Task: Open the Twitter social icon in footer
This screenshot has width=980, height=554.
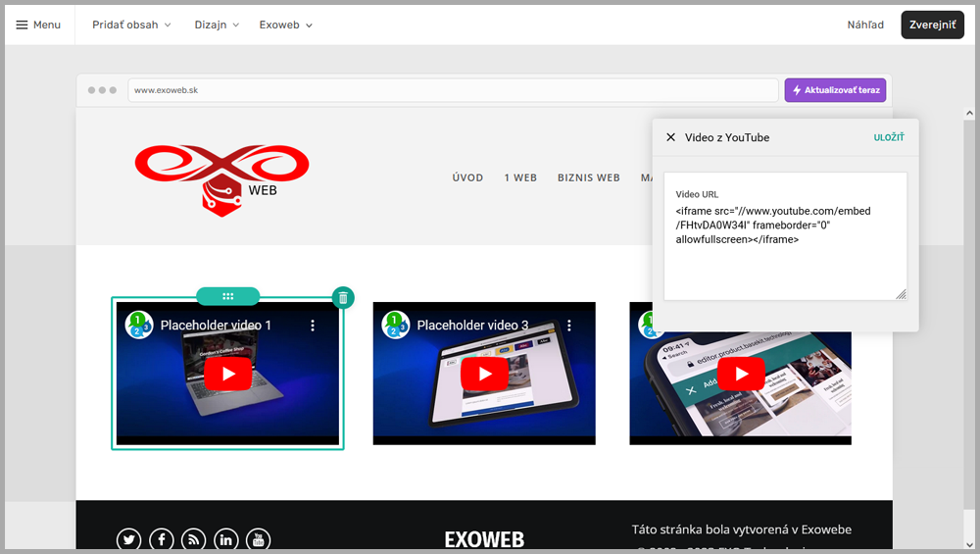Action: [129, 539]
